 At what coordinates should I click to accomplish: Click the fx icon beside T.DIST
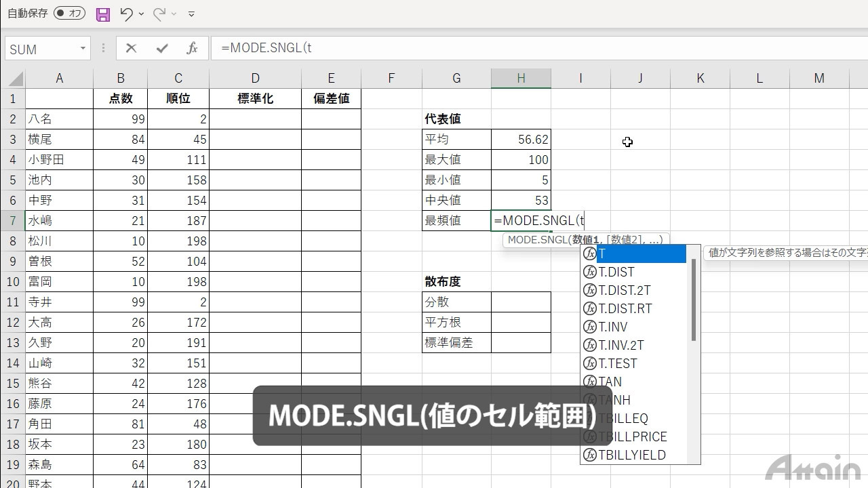point(589,272)
